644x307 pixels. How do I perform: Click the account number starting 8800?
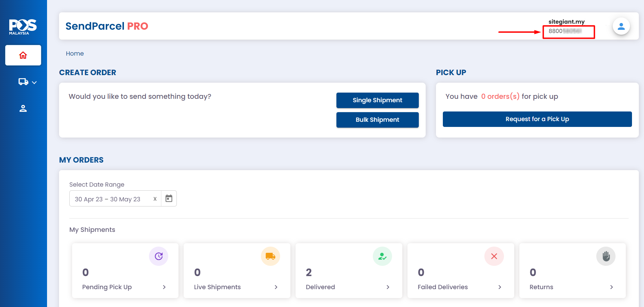565,31
